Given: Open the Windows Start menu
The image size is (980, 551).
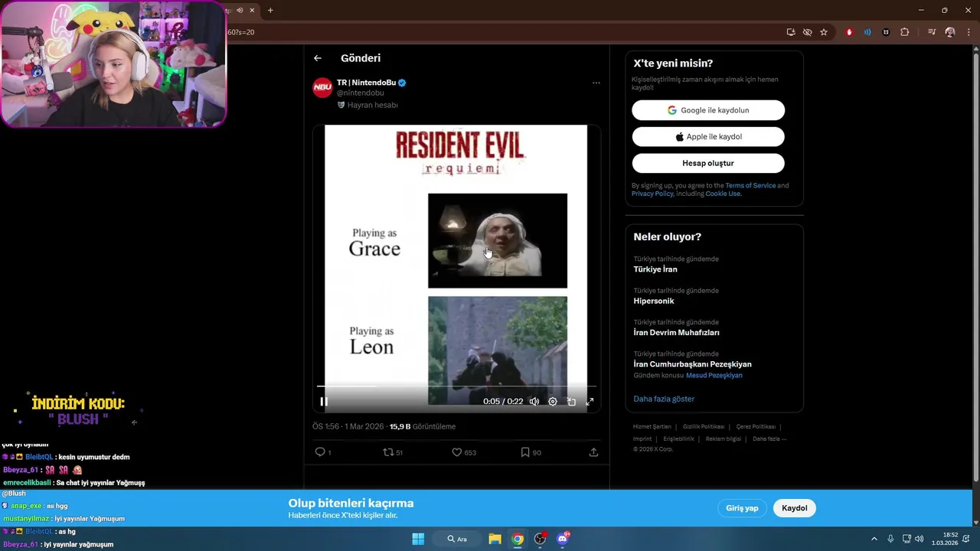Looking at the screenshot, I should (x=418, y=539).
